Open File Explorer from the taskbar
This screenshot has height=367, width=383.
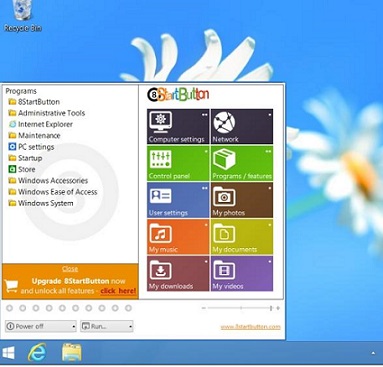72,352
